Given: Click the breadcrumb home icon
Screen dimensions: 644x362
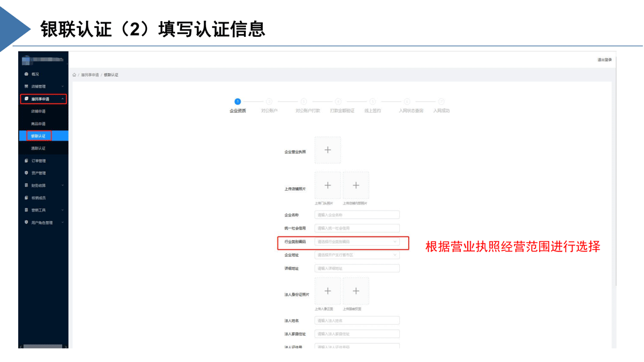Looking at the screenshot, I should click(74, 75).
